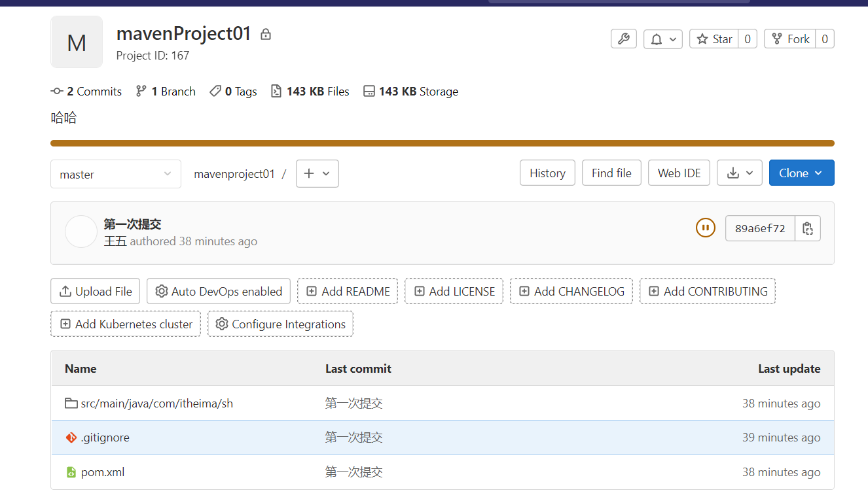Screen dimensions: 868x499
Task: Open the Web IDE
Action: 679,173
